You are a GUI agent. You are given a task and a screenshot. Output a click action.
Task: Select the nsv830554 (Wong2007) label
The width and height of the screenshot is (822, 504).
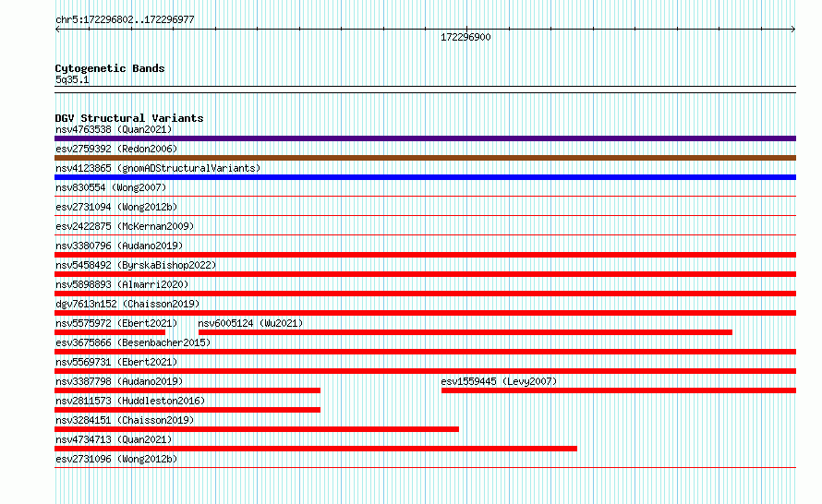(111, 187)
